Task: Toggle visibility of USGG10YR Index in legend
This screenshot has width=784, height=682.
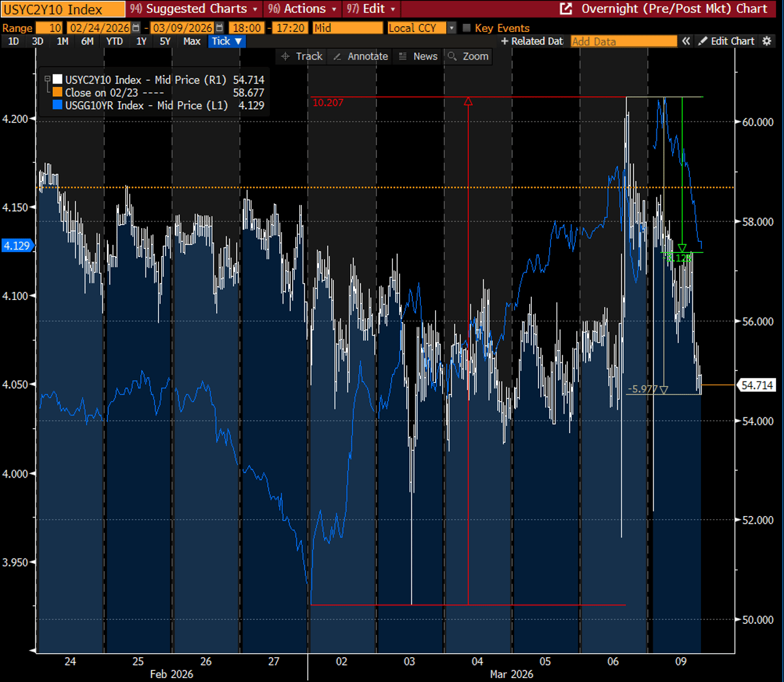Action: point(57,105)
